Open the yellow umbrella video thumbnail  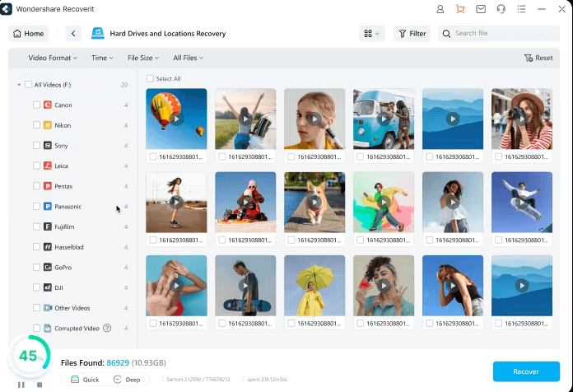coord(314,286)
